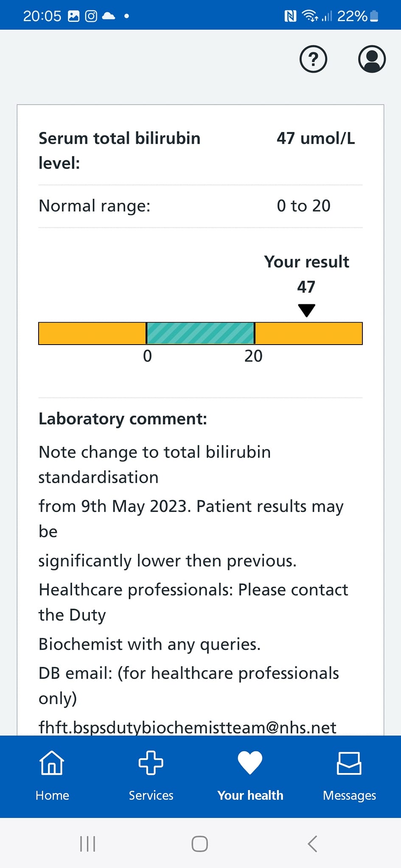Tap the battery status icon
Viewport: 401px width, 868px height.
[x=374, y=16]
